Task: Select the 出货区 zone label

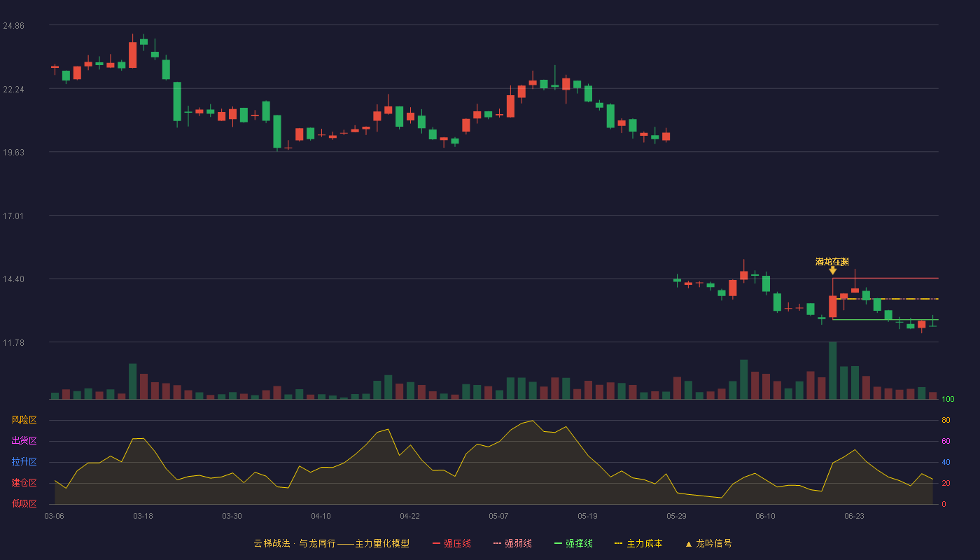Action: [x=24, y=441]
